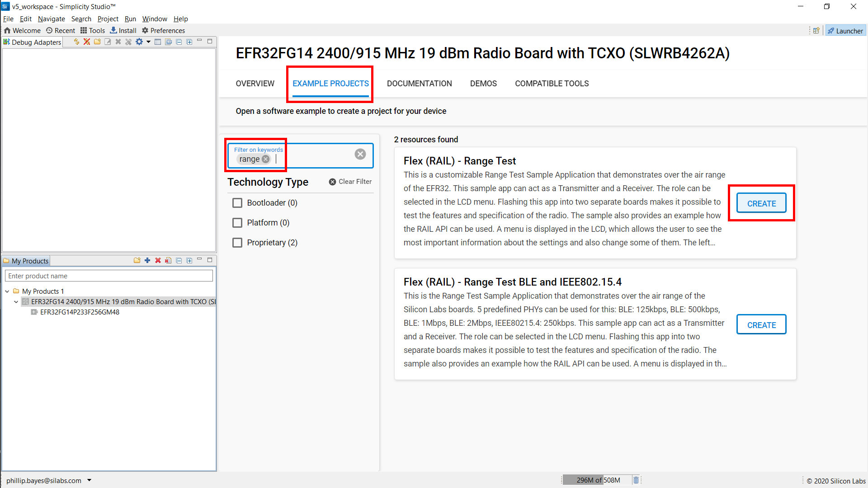Refresh the Debug Adapters list
Screen dimensions: 868x488
point(76,42)
